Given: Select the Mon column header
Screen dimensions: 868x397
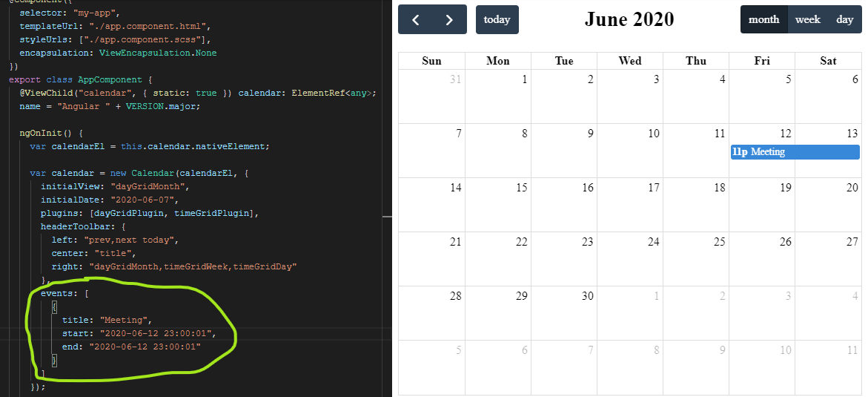Looking at the screenshot, I should click(497, 61).
